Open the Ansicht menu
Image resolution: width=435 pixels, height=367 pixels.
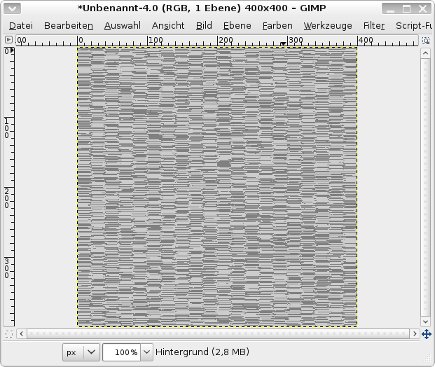tap(168, 26)
